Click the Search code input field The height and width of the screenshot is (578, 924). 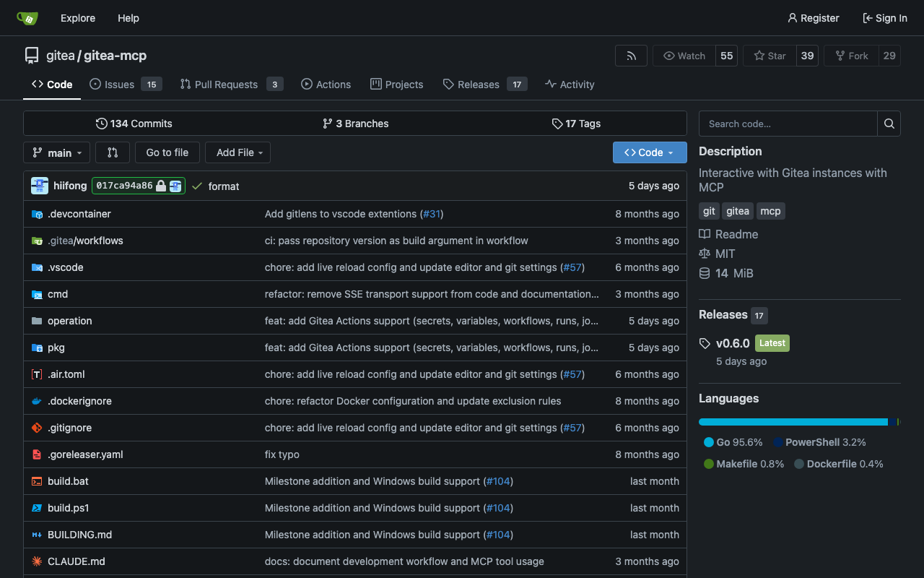(788, 124)
